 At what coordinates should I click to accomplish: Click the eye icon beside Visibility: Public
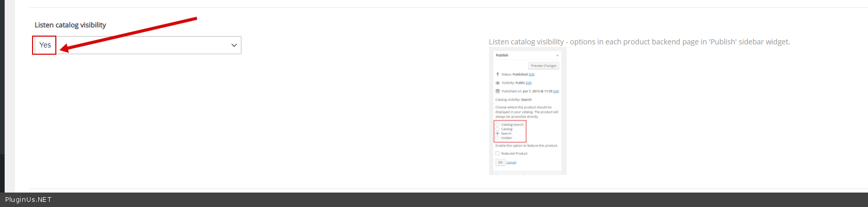pos(497,83)
